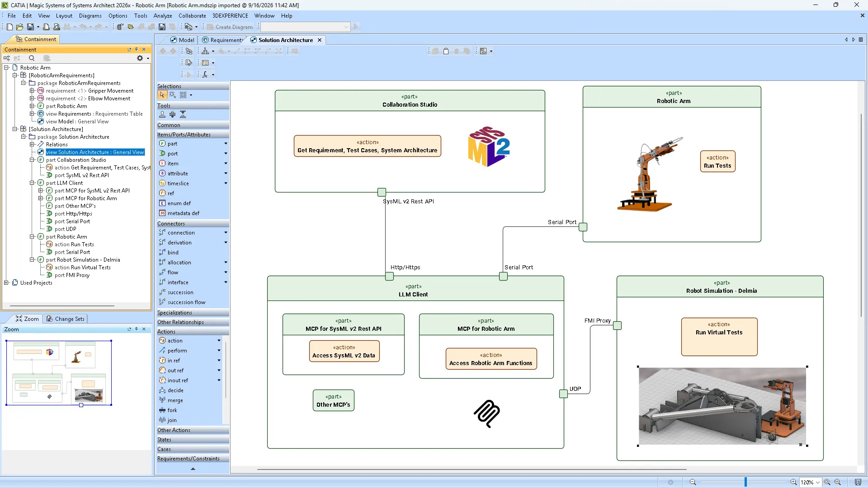This screenshot has height=488, width=868.
Task: Expand part MCP for Robotic Arm node
Action: click(x=41, y=198)
